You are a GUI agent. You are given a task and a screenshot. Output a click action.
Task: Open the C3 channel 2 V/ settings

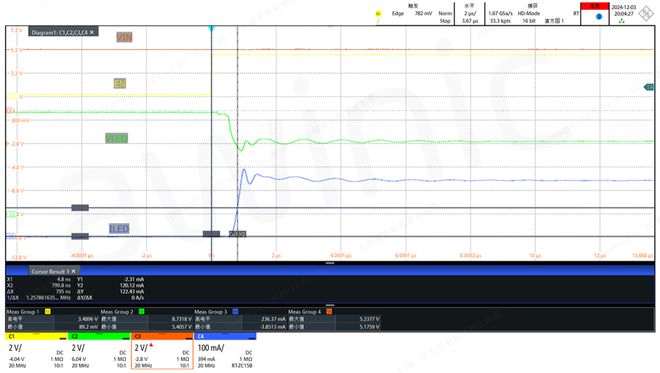coord(141,348)
